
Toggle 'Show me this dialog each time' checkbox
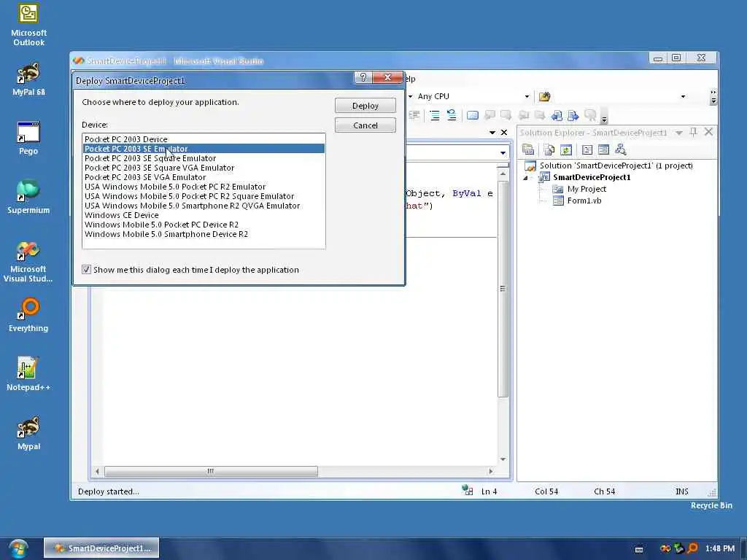tap(86, 270)
